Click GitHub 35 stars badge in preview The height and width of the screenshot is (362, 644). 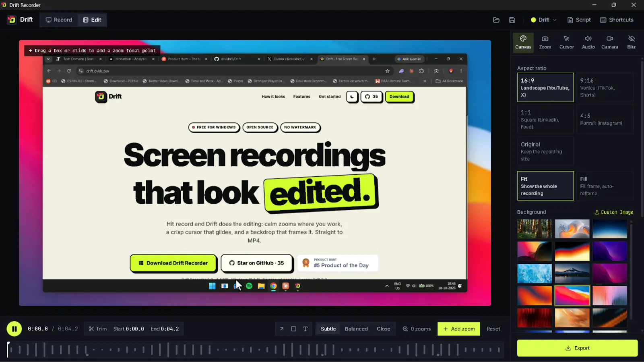pos(371,97)
